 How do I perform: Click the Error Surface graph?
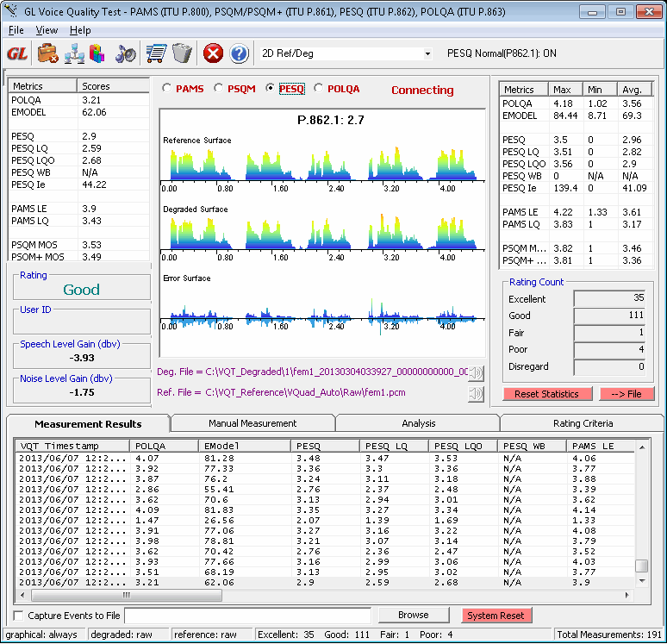[322, 317]
